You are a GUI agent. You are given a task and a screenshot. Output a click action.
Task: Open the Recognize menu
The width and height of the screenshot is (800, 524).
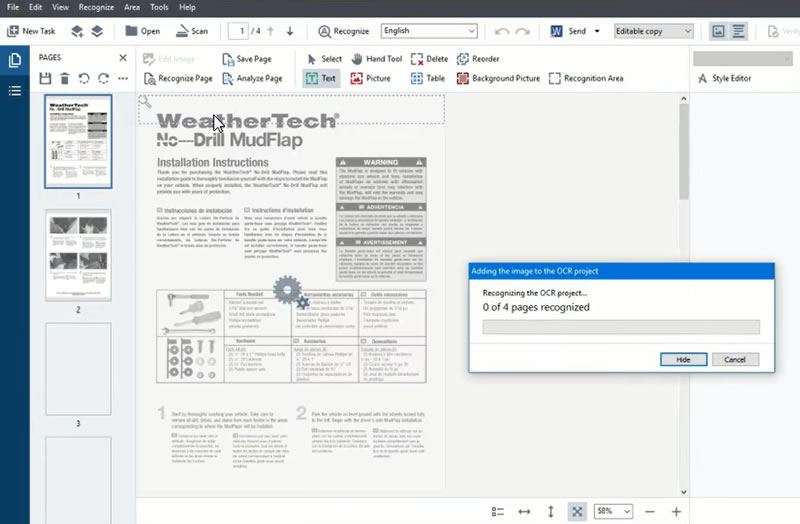coord(96,7)
